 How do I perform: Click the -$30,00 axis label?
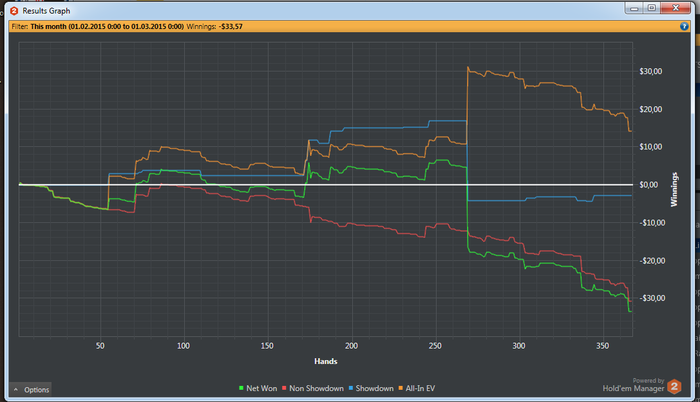[652, 298]
